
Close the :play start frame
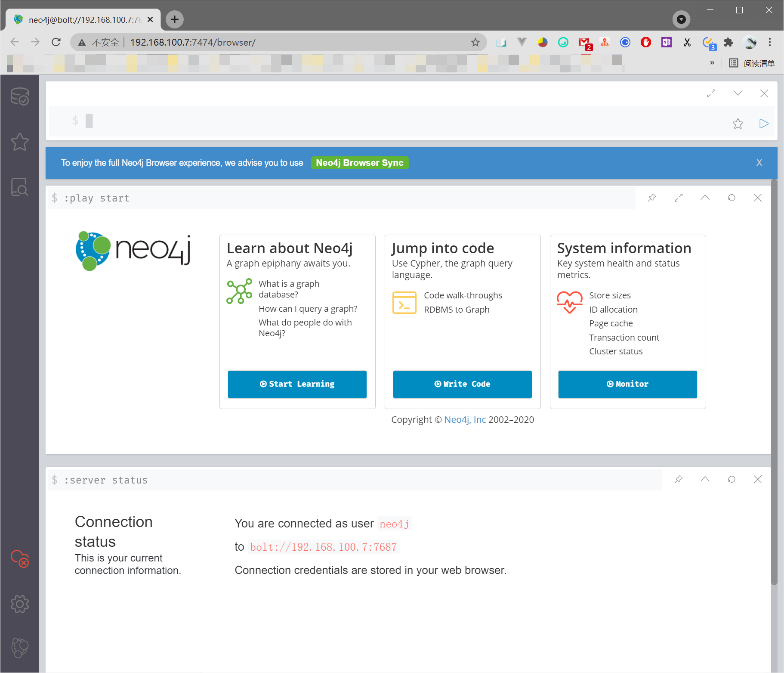[758, 198]
